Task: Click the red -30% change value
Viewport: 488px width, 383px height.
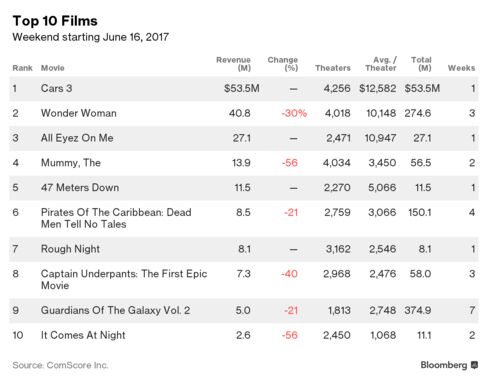Action: coord(294,113)
